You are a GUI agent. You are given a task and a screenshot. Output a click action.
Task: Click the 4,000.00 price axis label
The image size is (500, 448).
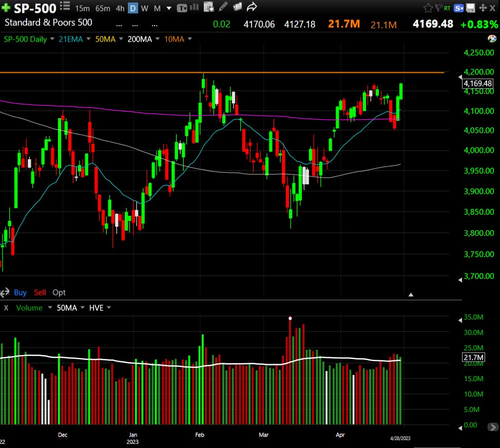[478, 150]
